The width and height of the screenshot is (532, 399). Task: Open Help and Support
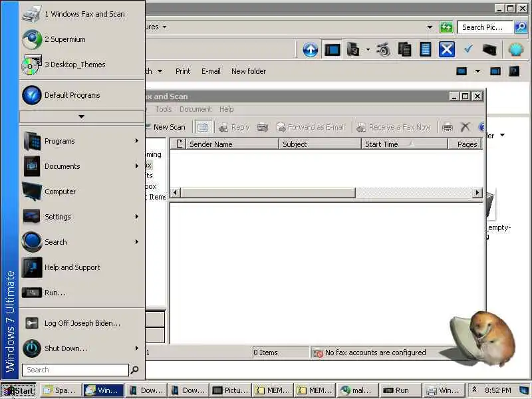(82, 267)
